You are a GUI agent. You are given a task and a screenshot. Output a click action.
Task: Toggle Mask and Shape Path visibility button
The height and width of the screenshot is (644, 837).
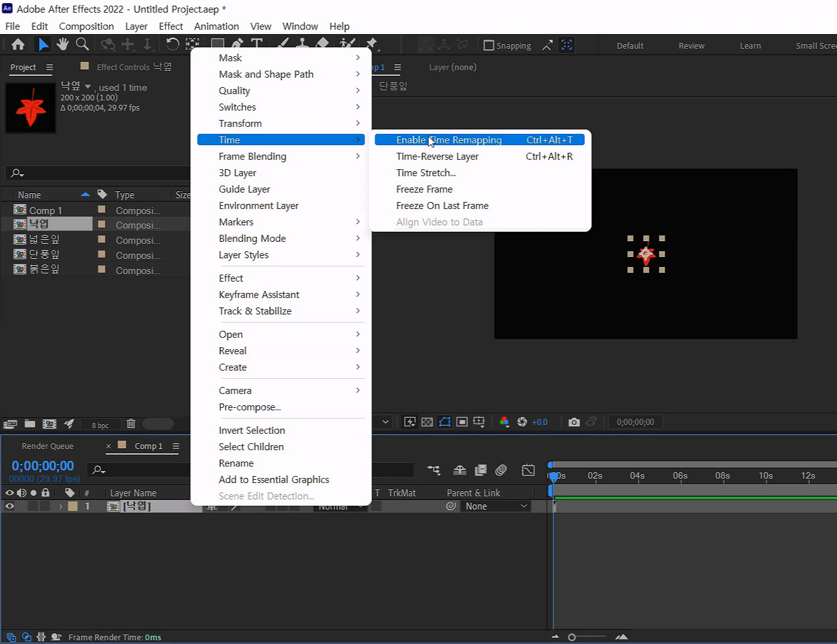(x=445, y=422)
